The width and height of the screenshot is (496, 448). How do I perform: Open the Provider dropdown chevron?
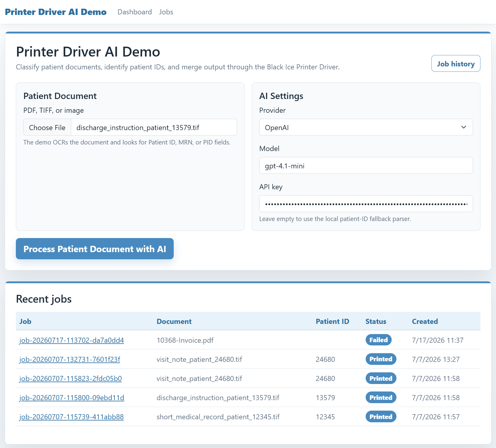click(x=463, y=127)
